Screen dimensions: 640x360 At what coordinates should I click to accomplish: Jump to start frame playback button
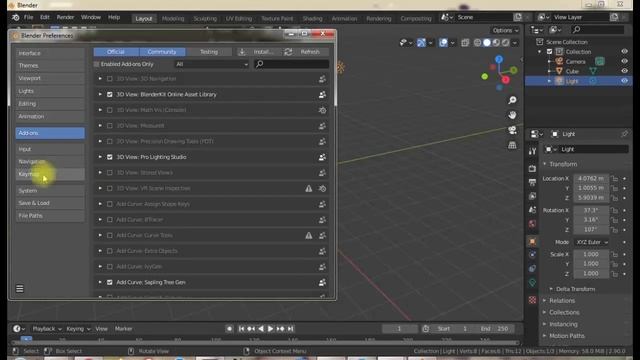pyautogui.click(x=241, y=329)
